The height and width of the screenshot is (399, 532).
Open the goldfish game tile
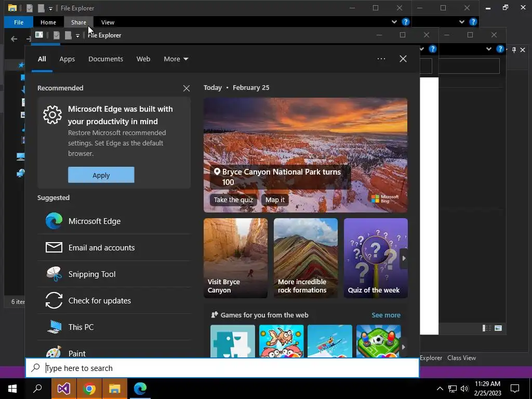[x=281, y=341]
